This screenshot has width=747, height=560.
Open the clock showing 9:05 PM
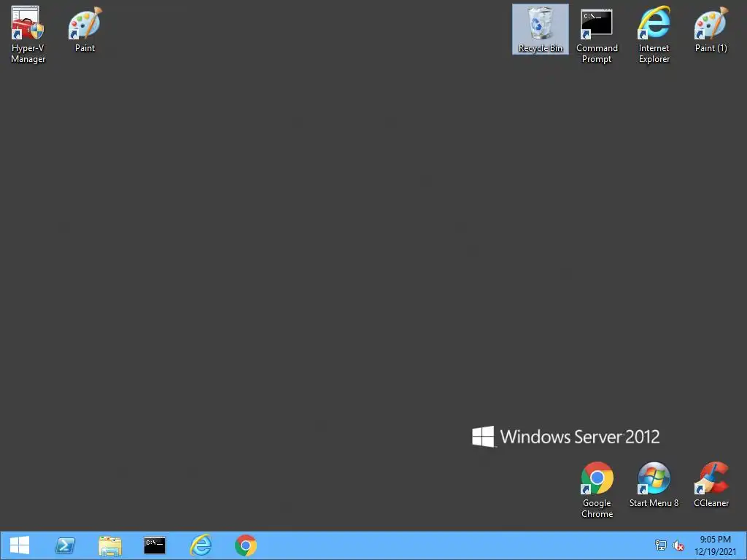coord(715,545)
